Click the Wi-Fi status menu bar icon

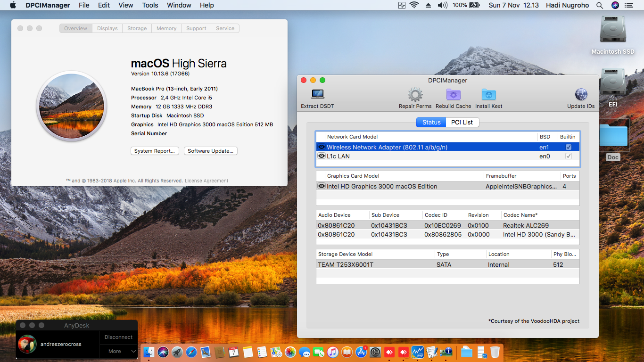click(x=414, y=5)
